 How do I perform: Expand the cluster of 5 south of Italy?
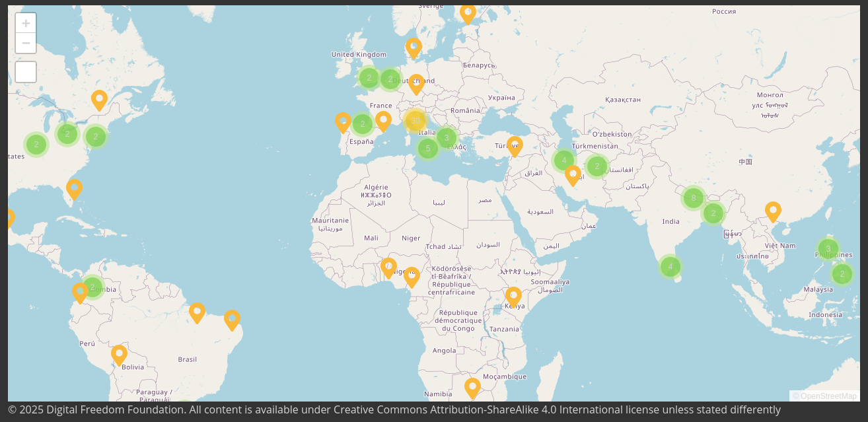[x=428, y=149]
